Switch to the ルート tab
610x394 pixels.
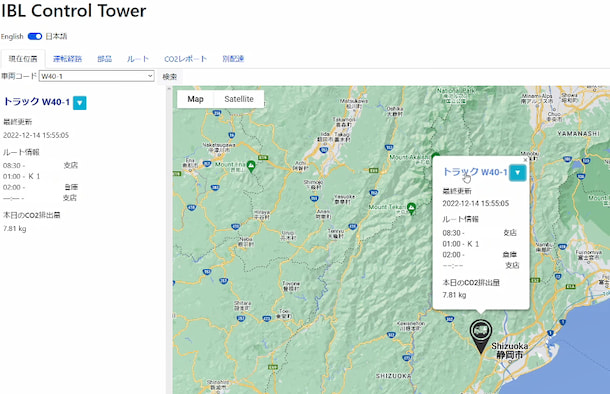pos(138,59)
